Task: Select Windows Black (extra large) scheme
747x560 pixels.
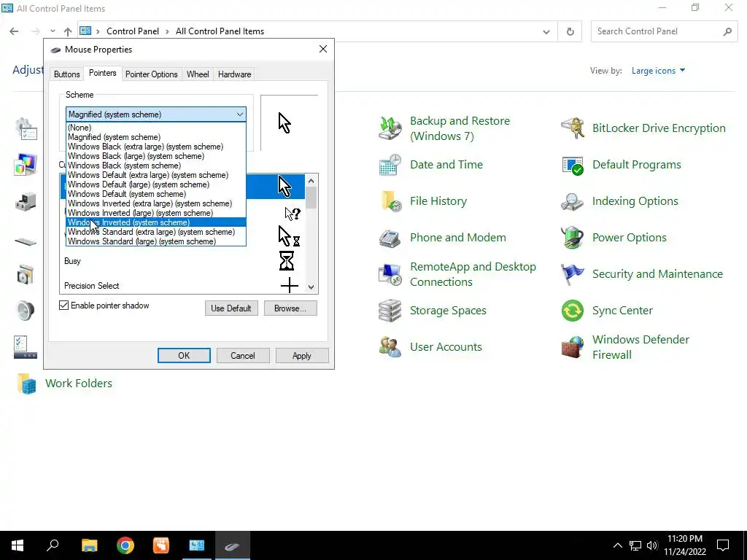Action: (x=156, y=147)
